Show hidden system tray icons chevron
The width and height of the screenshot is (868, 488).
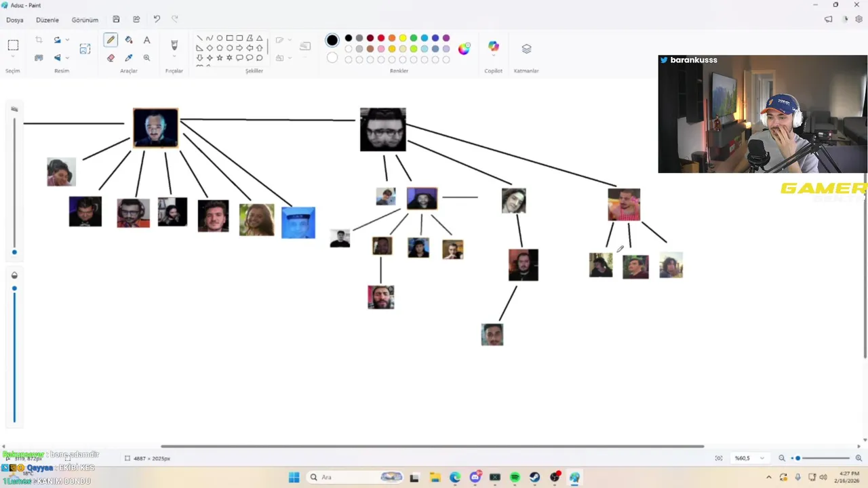770,477
